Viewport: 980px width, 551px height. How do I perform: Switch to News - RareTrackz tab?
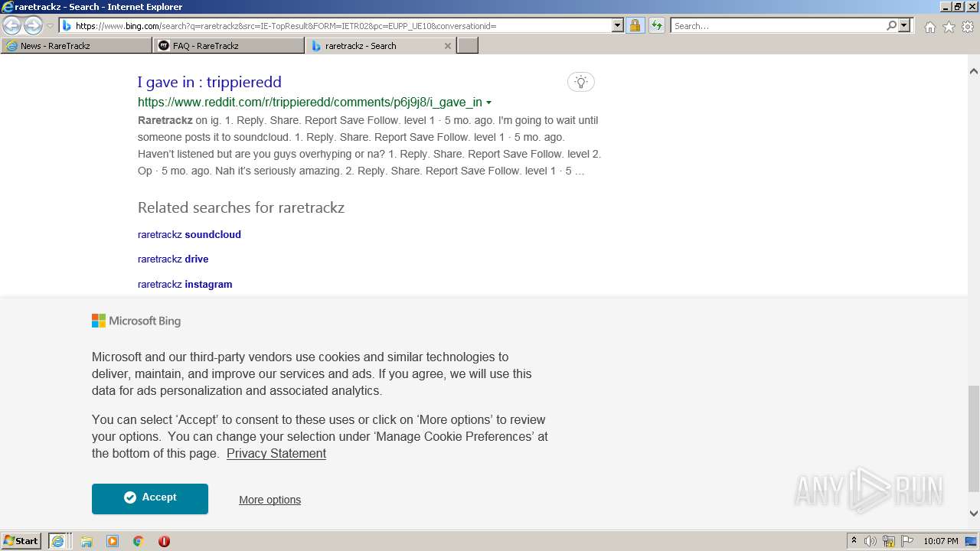click(x=77, y=46)
